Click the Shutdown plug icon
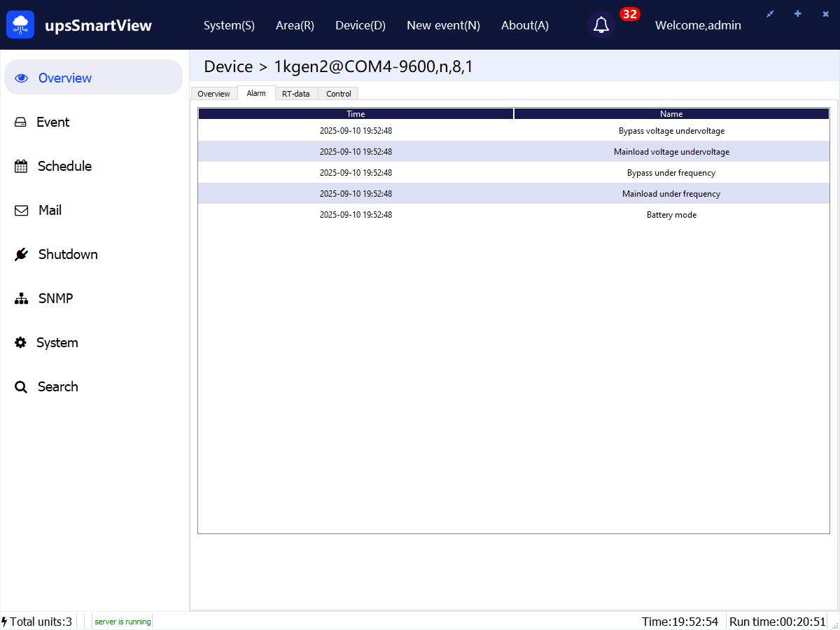 pyautogui.click(x=21, y=255)
